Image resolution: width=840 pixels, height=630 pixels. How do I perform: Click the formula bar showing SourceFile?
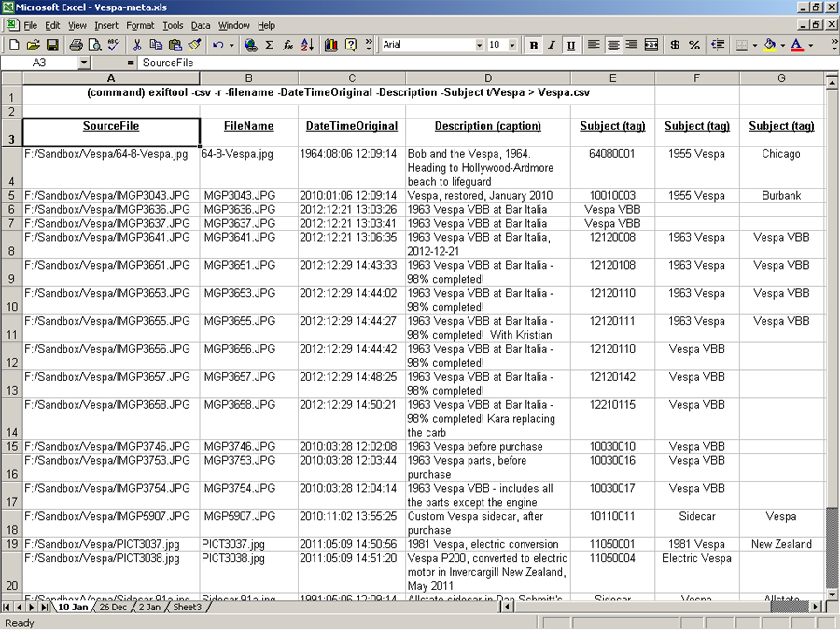coord(467,63)
